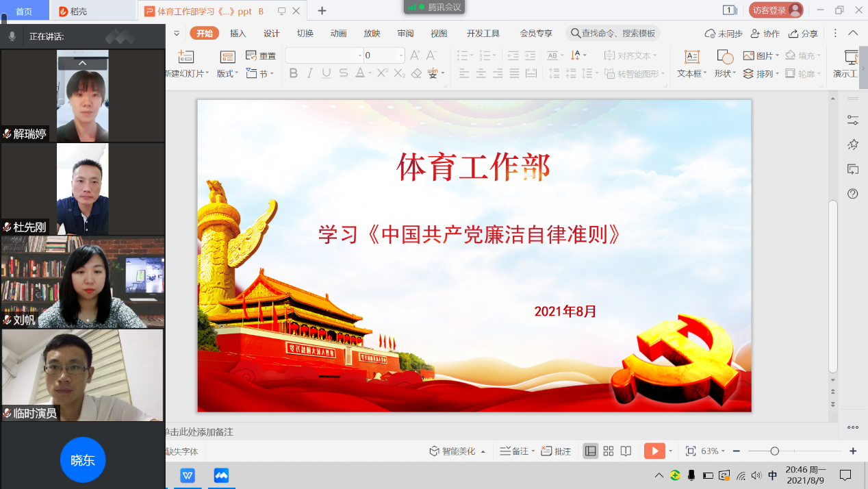Click the Collaborate (协作) button
Screen dimensions: 868x489
tap(765, 34)
